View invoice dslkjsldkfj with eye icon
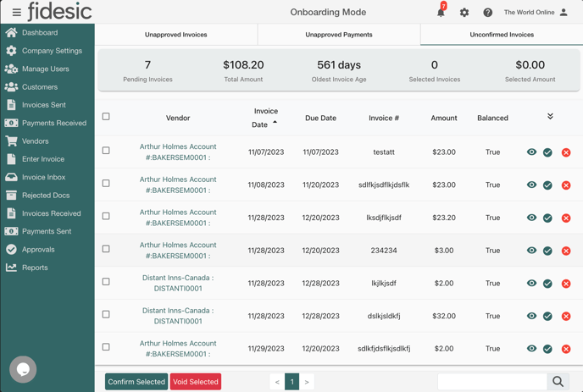 (531, 316)
